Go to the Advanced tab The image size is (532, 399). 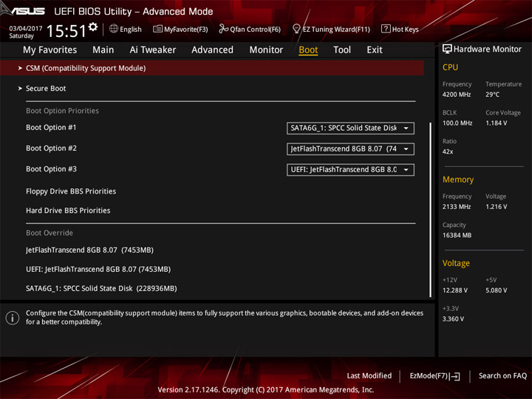(212, 50)
